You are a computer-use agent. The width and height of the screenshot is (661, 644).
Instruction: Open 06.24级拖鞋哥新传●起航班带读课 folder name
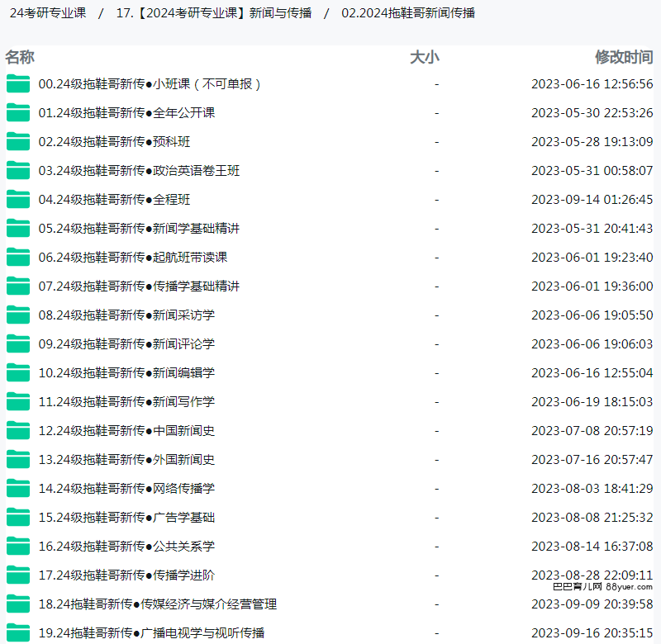point(133,258)
